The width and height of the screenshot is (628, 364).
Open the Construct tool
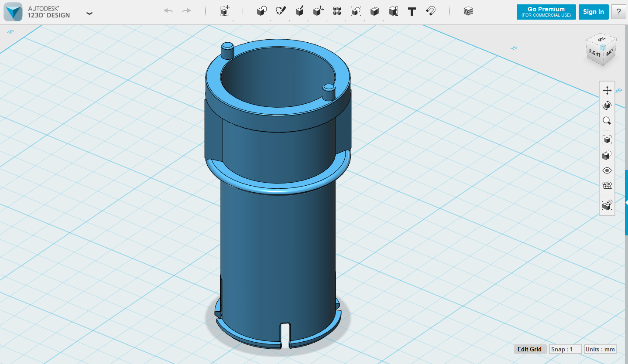pyautogui.click(x=299, y=12)
